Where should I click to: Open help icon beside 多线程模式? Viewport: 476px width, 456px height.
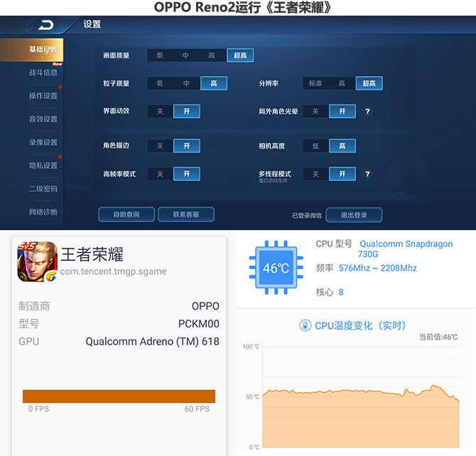pyautogui.click(x=367, y=174)
